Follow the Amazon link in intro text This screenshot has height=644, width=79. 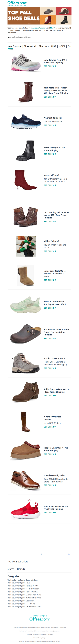(x=35, y=28)
